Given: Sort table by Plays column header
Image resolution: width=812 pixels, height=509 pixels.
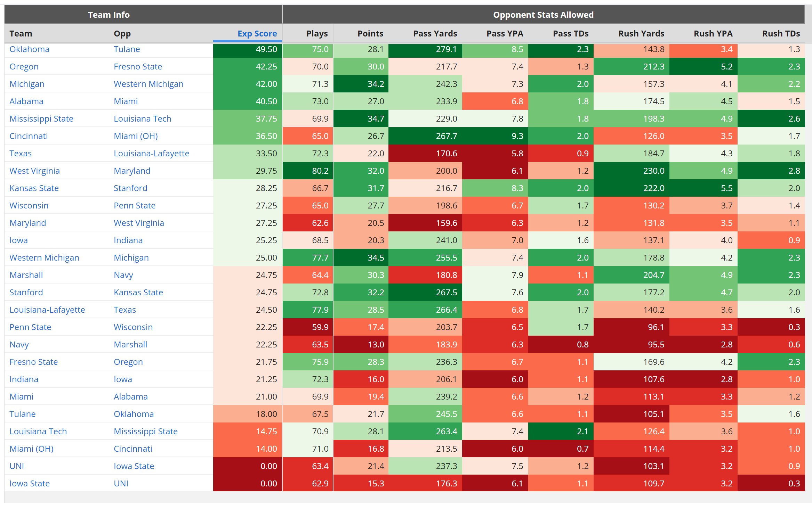Looking at the screenshot, I should [x=317, y=34].
